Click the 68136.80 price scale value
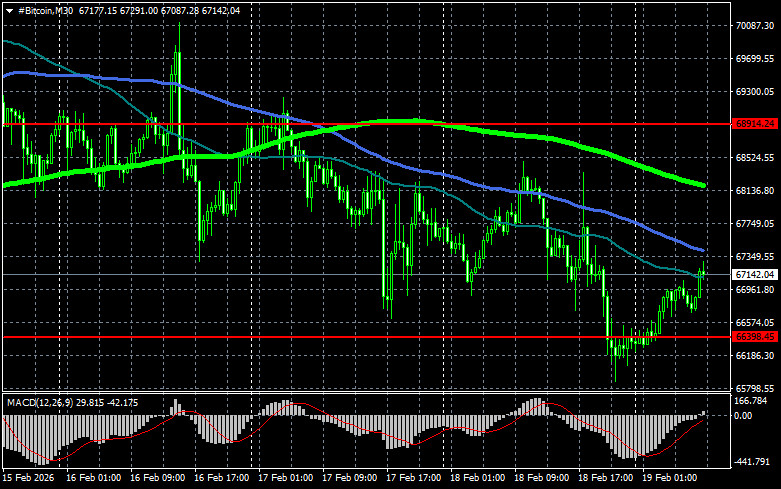 pyautogui.click(x=755, y=191)
